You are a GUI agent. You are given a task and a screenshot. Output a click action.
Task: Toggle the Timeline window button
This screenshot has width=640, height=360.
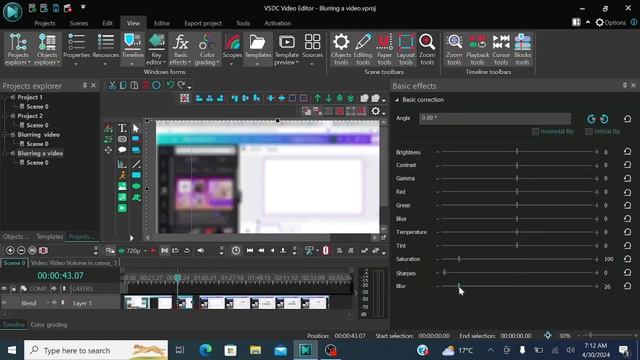click(133, 49)
